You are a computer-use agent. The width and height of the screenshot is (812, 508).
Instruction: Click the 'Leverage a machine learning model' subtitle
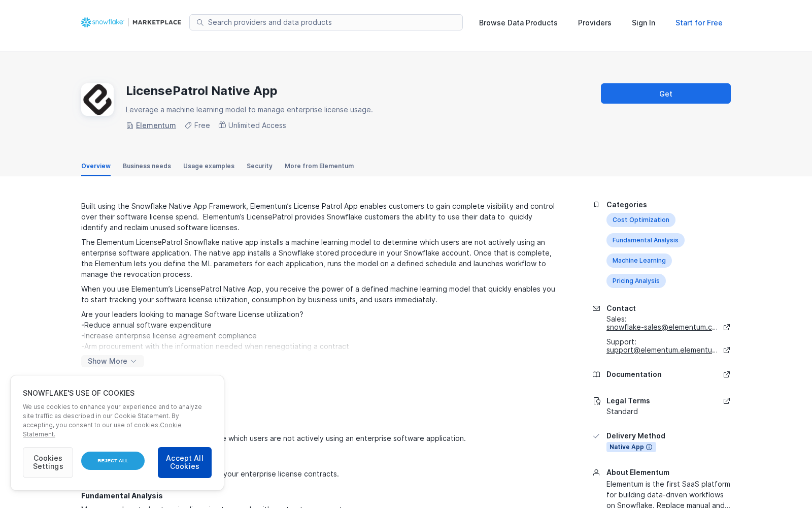point(249,110)
